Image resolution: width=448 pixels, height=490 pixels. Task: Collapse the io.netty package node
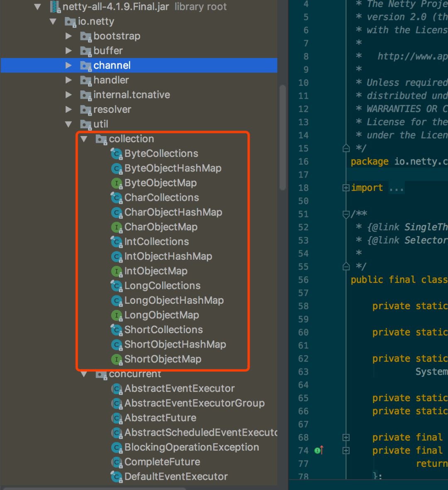[53, 21]
